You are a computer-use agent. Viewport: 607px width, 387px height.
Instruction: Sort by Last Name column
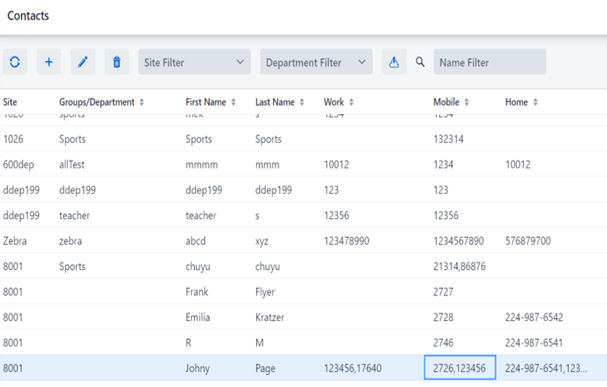click(302, 102)
